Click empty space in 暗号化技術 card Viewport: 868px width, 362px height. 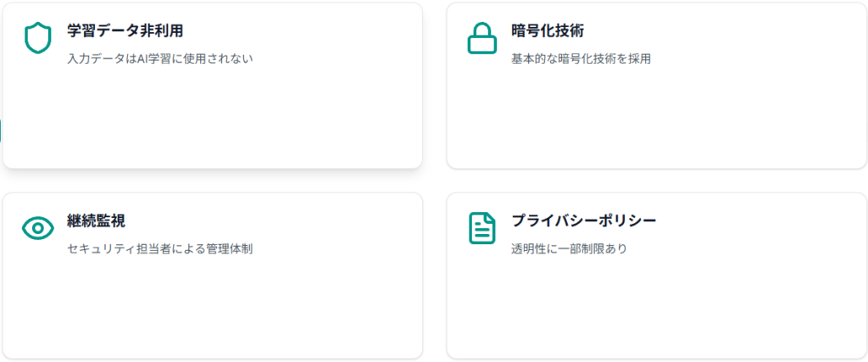[x=656, y=119]
